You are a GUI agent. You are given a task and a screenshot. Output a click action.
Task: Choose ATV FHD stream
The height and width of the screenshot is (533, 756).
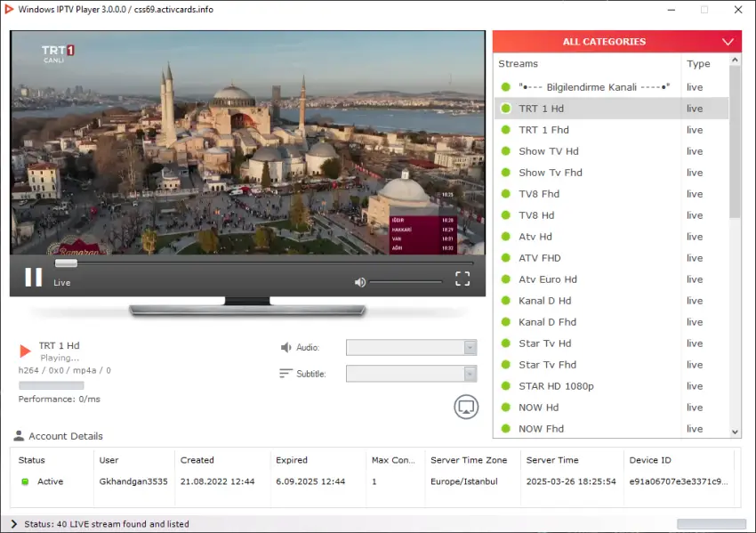tap(611, 258)
